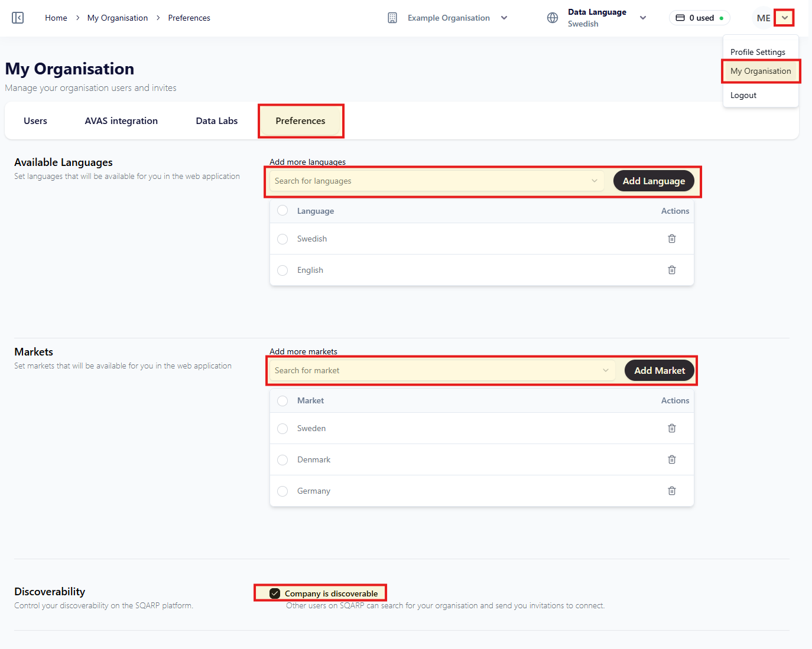Click the Add Market button
Image resolution: width=812 pixels, height=649 pixels.
tap(660, 371)
